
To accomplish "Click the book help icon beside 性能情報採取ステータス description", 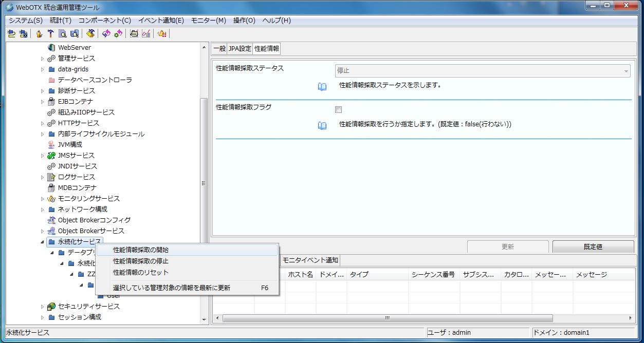I will [322, 87].
